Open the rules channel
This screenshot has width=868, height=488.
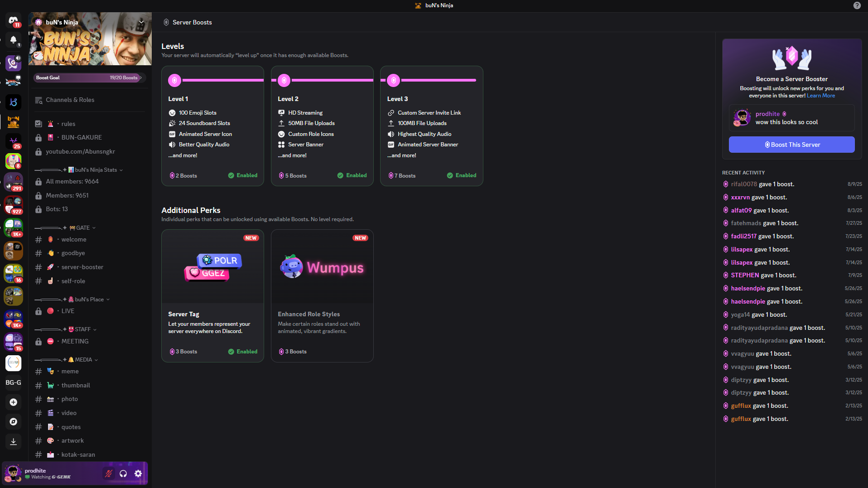[x=90, y=124]
